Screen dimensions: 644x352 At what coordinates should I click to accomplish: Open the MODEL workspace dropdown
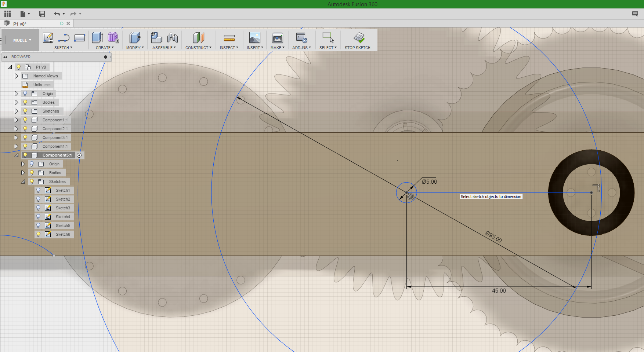(22, 40)
